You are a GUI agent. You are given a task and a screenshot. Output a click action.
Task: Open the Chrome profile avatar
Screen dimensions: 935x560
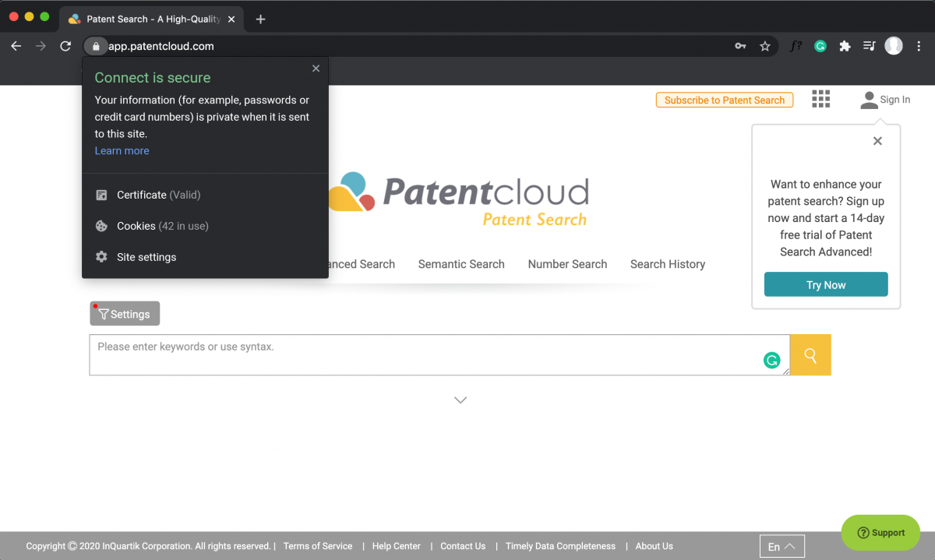(894, 46)
